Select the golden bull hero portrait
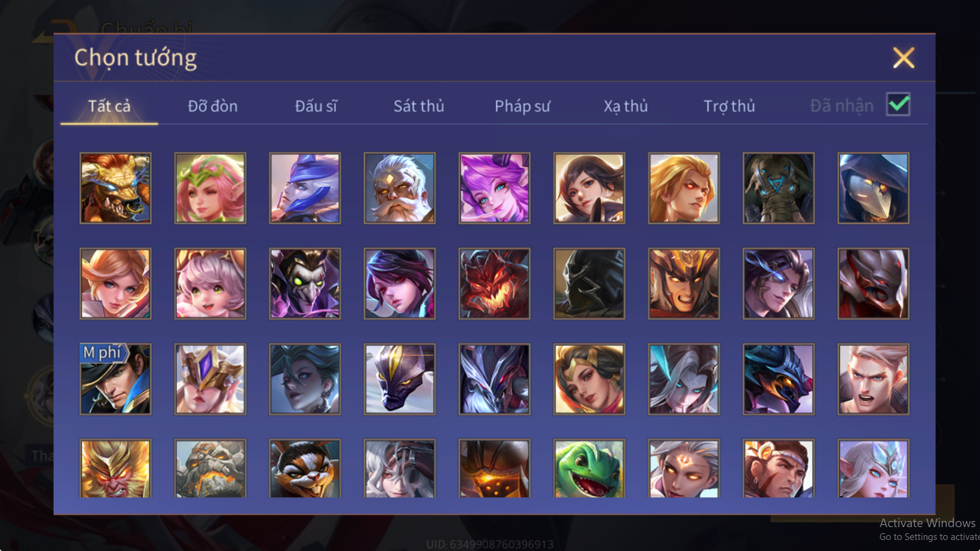Image resolution: width=980 pixels, height=551 pixels. [x=115, y=188]
